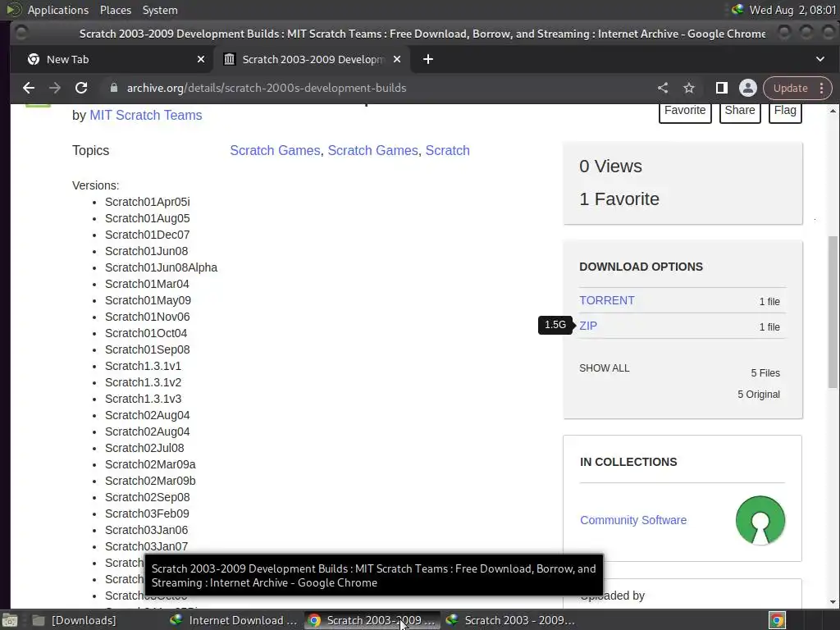The width and height of the screenshot is (840, 630).
Task: Click Chrome Update button
Action: click(790, 88)
